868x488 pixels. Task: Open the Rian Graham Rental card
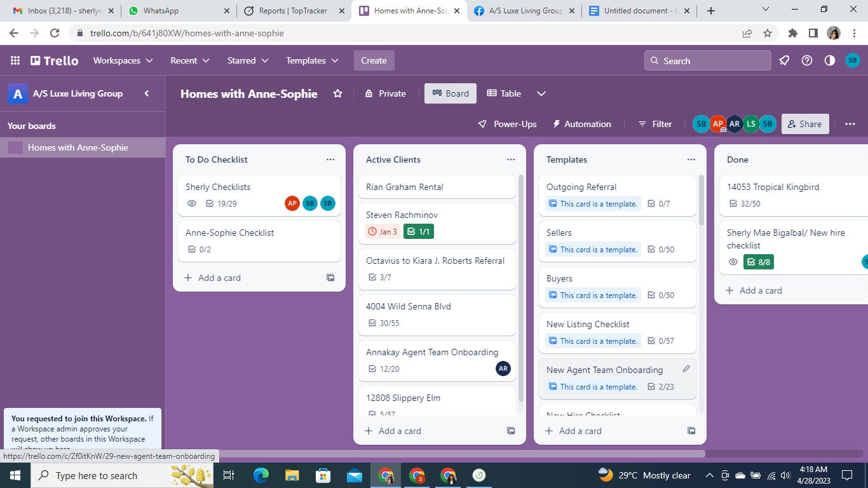(437, 187)
